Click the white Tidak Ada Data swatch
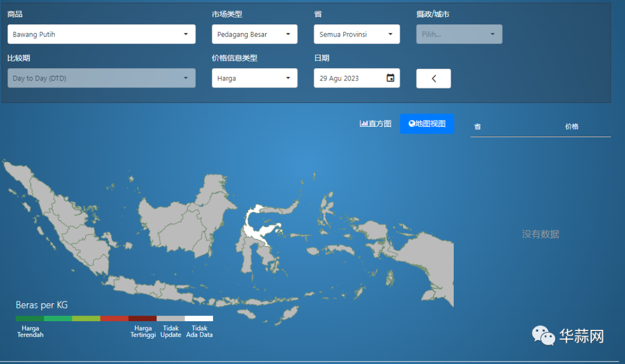This screenshot has width=625, height=364. (x=198, y=318)
